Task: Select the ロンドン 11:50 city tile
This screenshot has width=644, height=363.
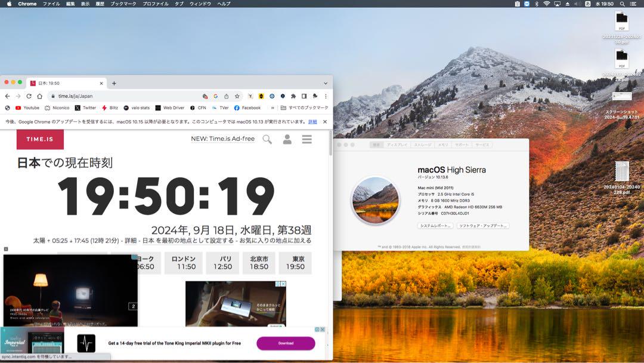Action: pos(184,263)
